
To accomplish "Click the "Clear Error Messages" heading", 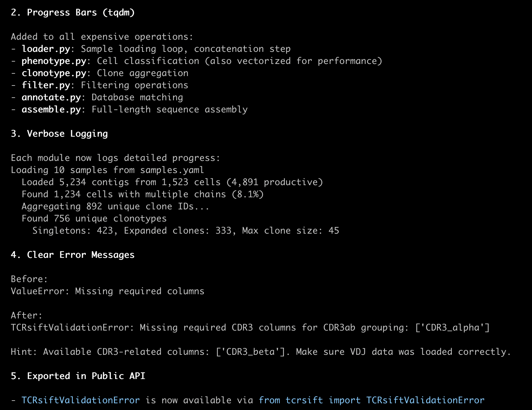I will click(80, 255).
